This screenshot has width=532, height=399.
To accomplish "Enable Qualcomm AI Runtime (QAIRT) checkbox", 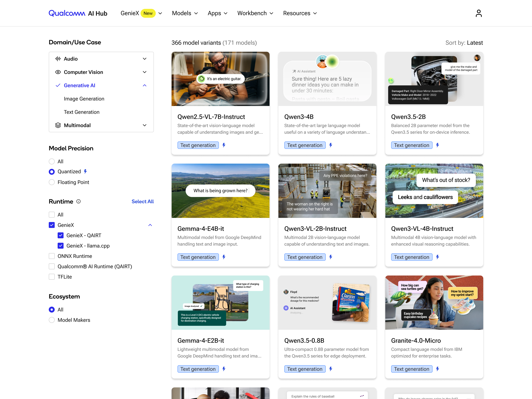I will [x=52, y=266].
